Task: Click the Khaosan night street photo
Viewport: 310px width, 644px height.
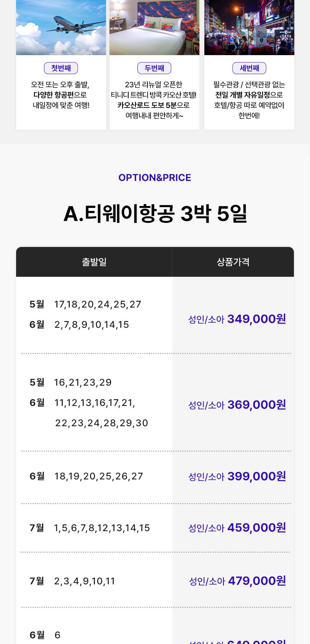Action: [x=249, y=28]
